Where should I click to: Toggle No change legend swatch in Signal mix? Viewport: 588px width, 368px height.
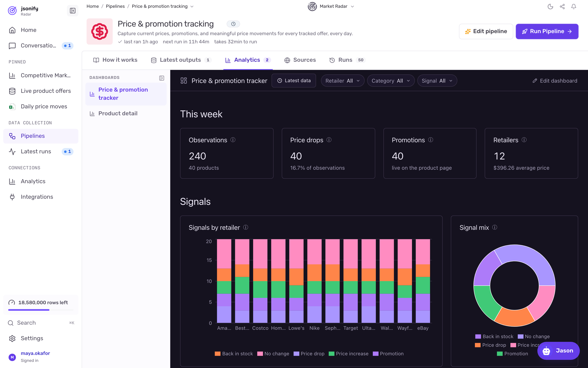[x=520, y=336]
